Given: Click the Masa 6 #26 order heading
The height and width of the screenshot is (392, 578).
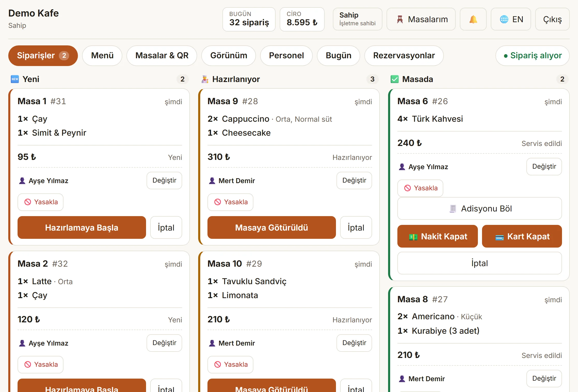Looking at the screenshot, I should 423,101.
